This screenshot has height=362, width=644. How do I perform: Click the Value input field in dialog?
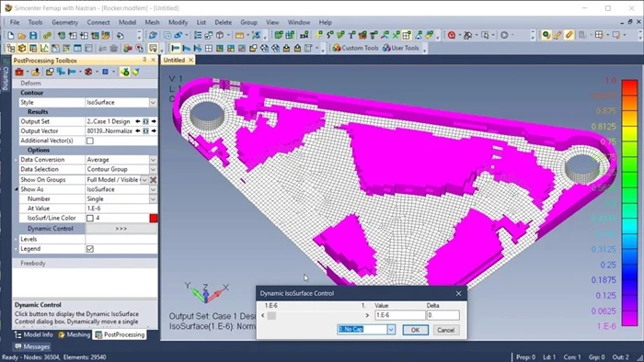[x=400, y=315]
